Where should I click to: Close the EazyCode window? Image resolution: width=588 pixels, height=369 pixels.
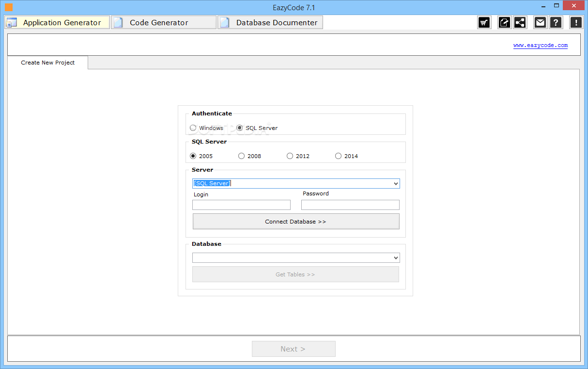click(x=574, y=6)
